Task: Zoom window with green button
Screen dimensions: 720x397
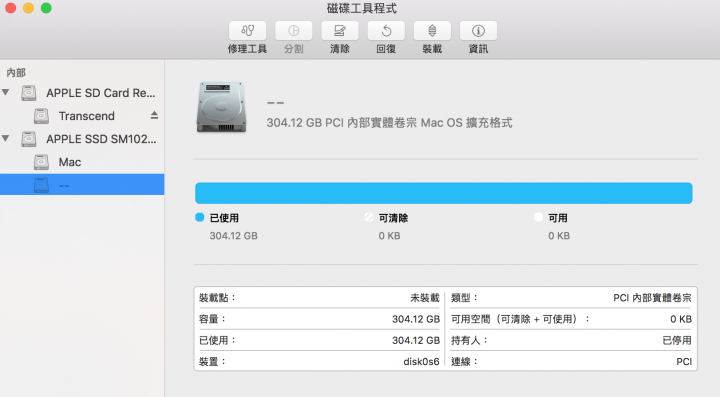Action: pos(46,8)
